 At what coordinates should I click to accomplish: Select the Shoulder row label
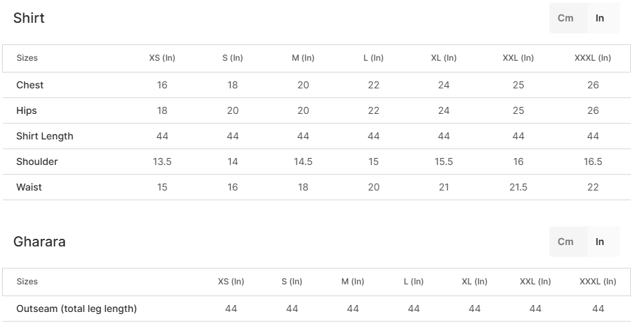37,162
